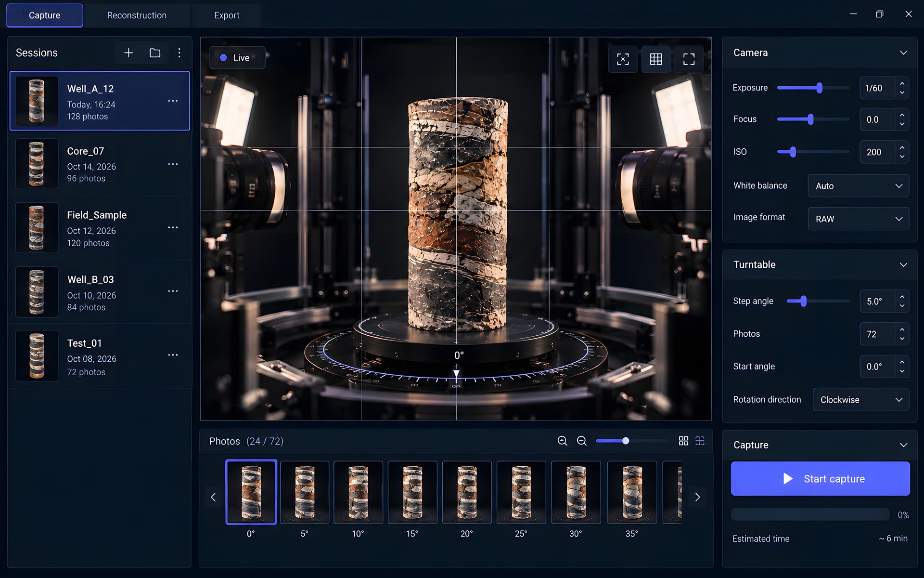Open the White balance dropdown

[858, 186]
